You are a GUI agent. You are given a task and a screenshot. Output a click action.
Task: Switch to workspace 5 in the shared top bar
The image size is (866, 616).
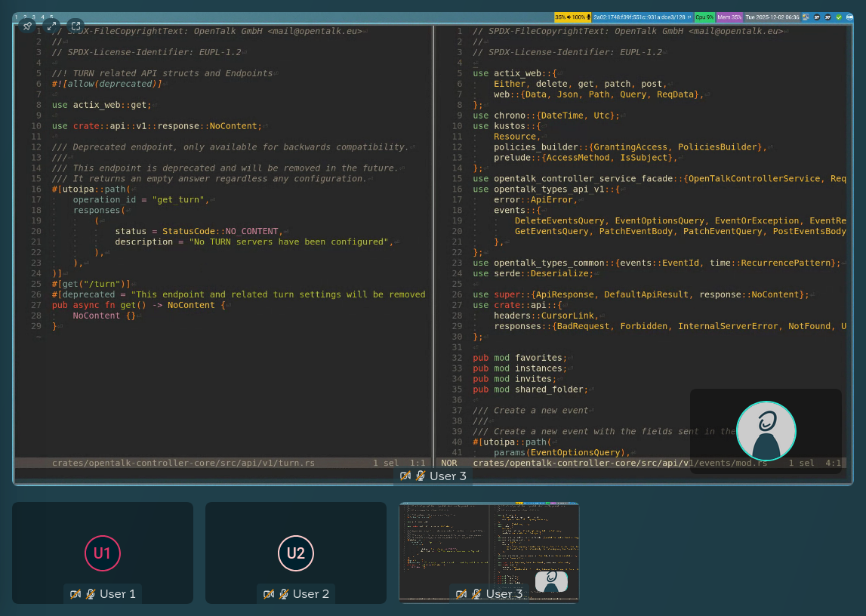[51, 17]
